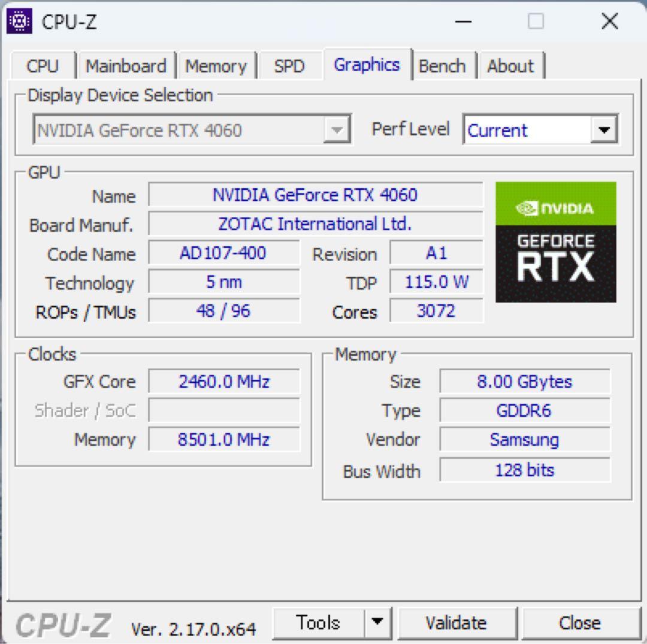Open the Mainboard tab
The image size is (647, 644).
click(126, 66)
